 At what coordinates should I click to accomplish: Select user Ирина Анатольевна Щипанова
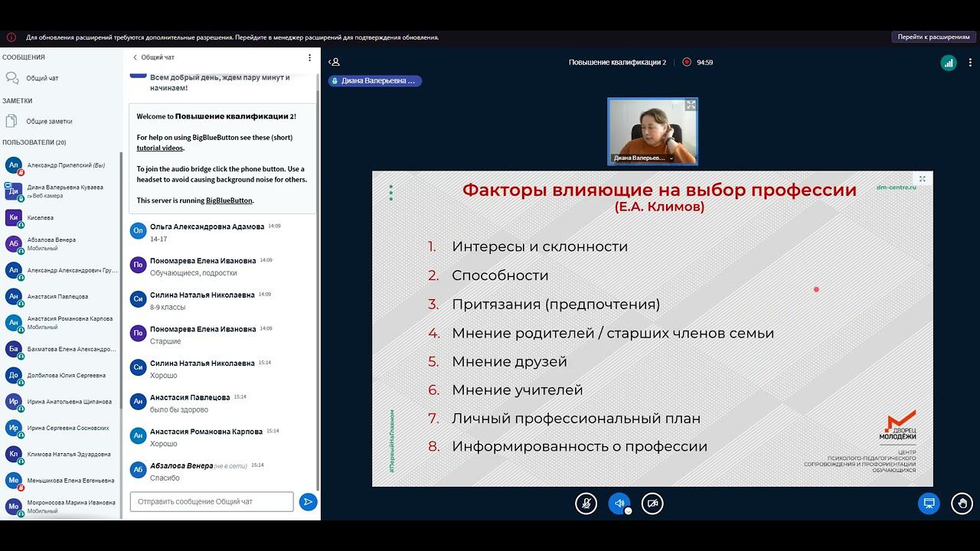(x=61, y=401)
